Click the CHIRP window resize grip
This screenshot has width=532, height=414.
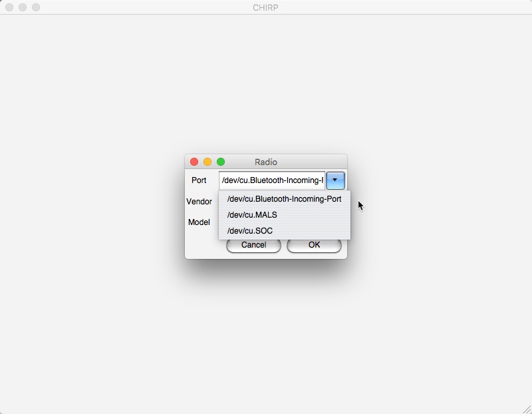pyautogui.click(x=527, y=409)
